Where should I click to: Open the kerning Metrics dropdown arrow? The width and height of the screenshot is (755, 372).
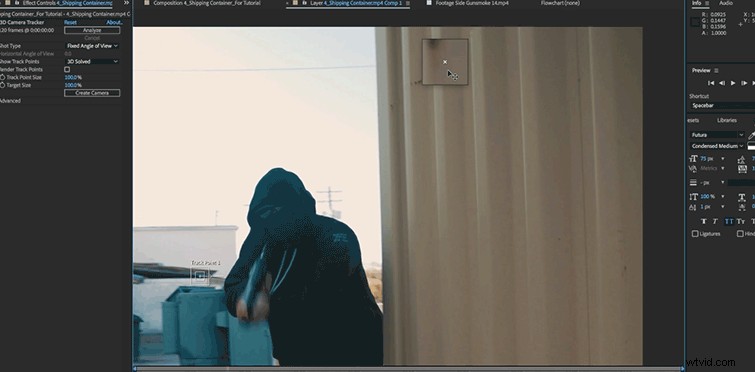tap(722, 168)
